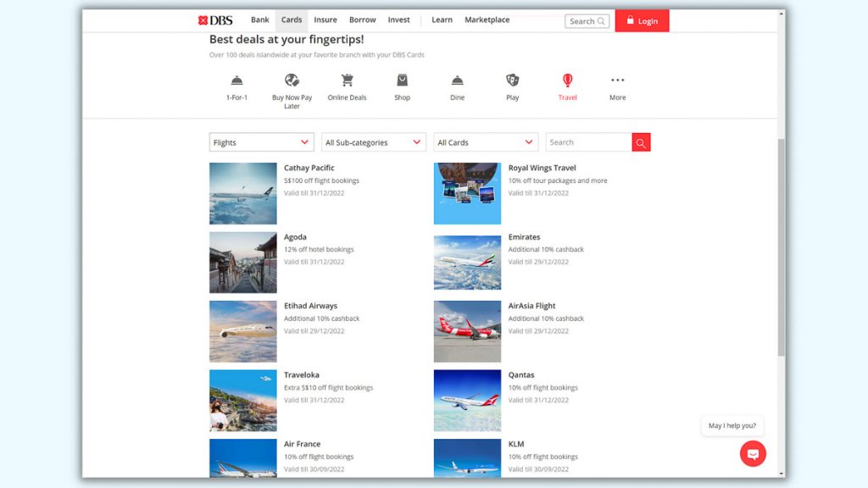Open the chat help bubble icon
The height and width of the screenshot is (488, 868).
753,454
